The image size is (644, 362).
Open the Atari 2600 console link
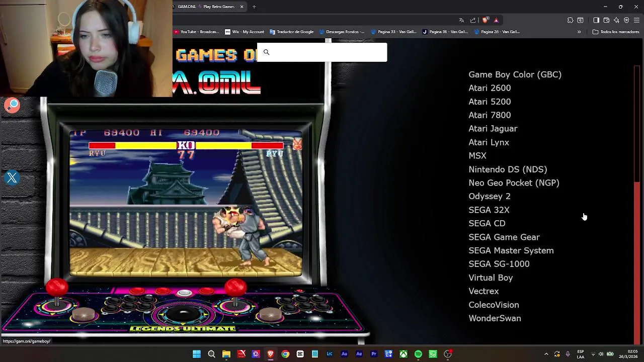(490, 88)
